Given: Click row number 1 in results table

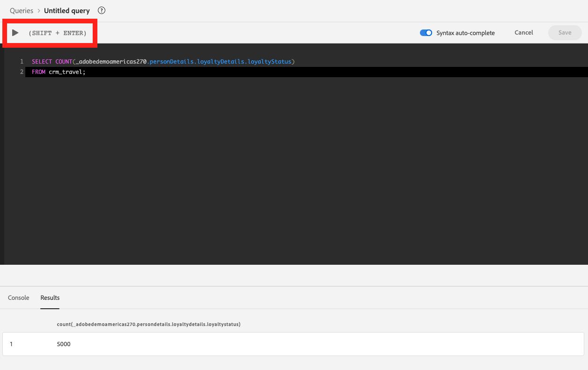Looking at the screenshot, I should tap(11, 344).
